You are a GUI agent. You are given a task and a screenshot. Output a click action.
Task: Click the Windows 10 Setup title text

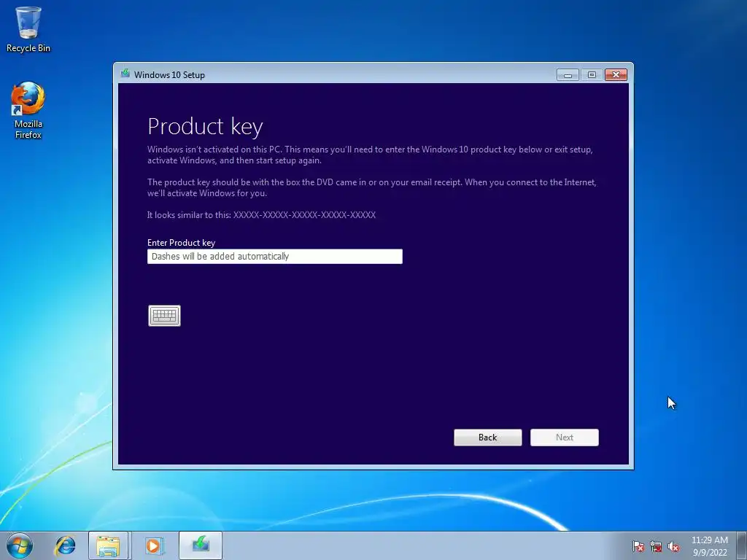(169, 75)
